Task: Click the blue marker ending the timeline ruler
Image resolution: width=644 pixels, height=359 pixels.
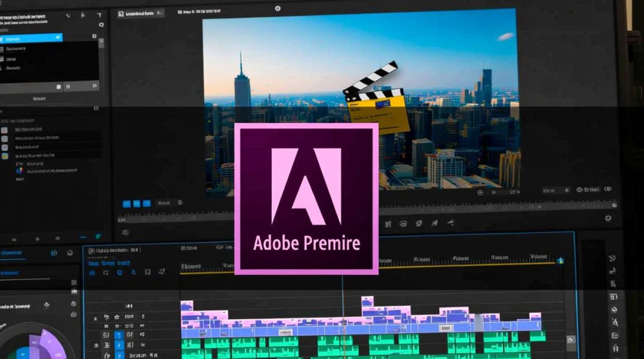Action: click(x=560, y=260)
